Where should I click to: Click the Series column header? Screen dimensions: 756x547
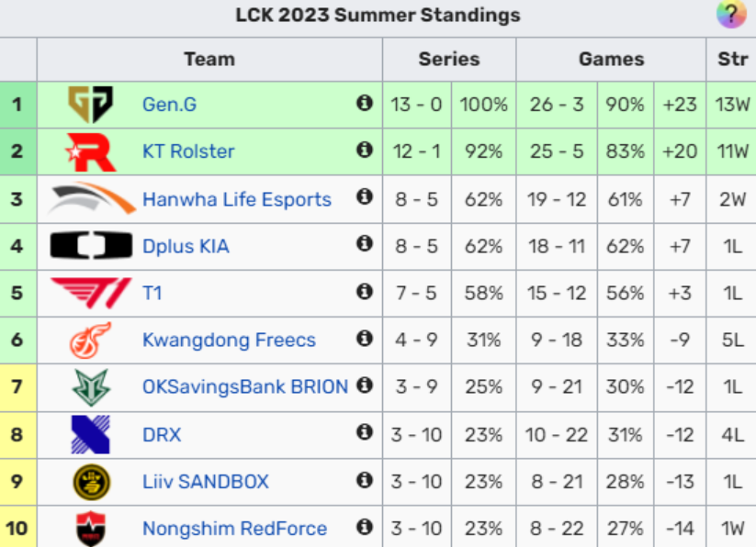449,60
